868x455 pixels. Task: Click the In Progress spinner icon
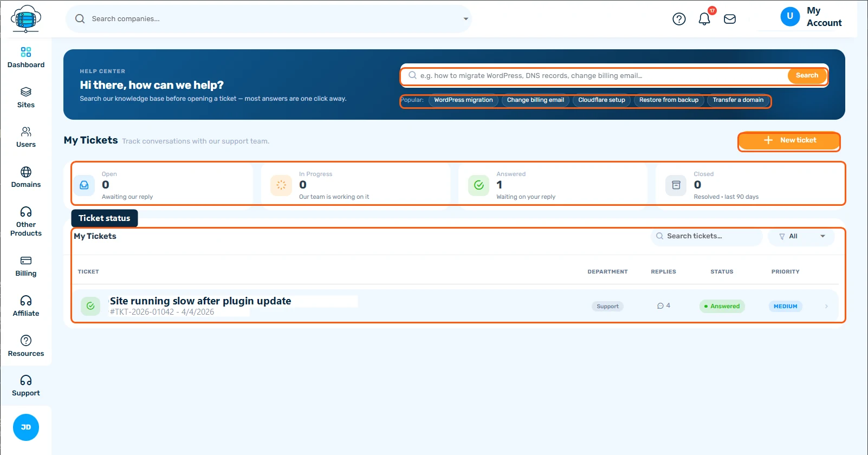pos(281,185)
